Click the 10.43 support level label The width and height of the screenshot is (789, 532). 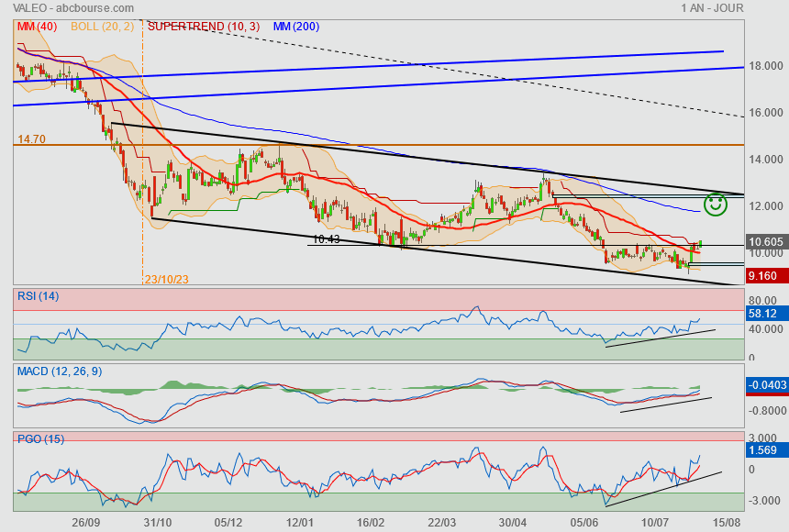(327, 239)
